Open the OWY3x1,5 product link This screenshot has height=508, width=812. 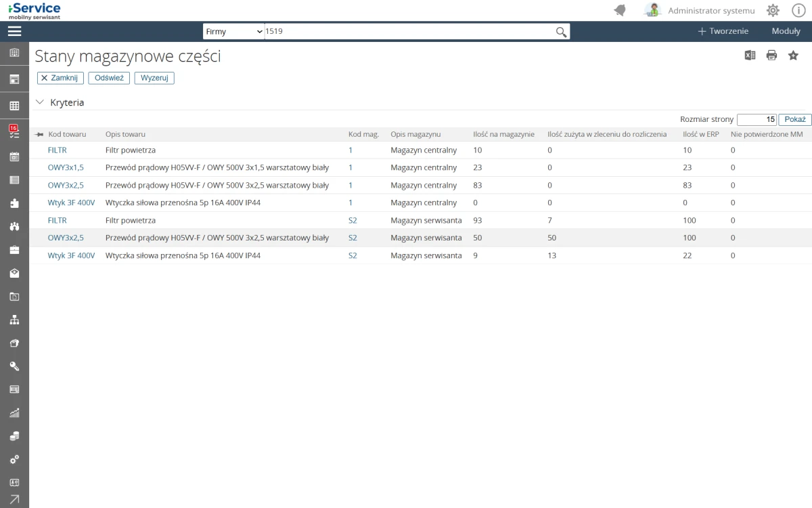click(x=66, y=167)
